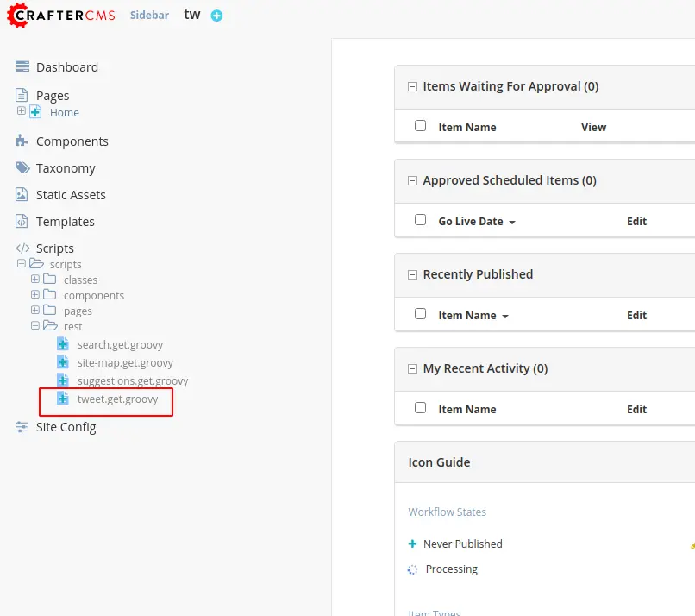Open Site Config sliders icon
Image resolution: width=695 pixels, height=616 pixels.
[x=22, y=427]
